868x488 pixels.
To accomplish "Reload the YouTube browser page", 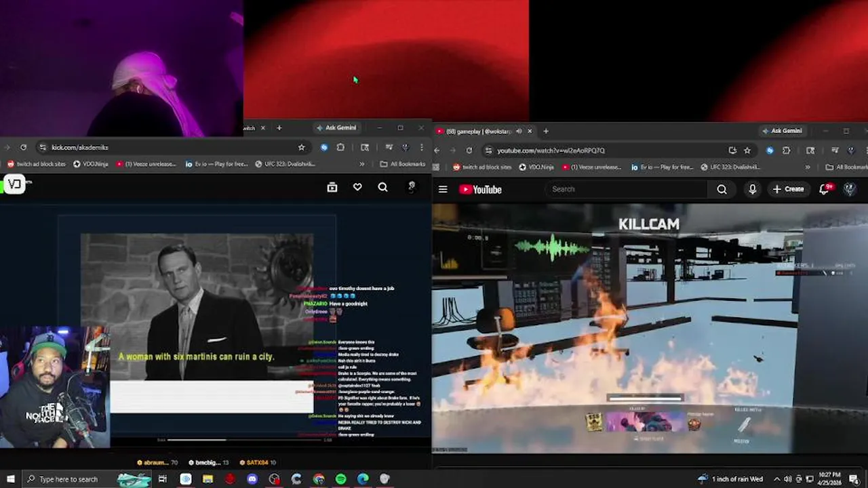I will (469, 150).
